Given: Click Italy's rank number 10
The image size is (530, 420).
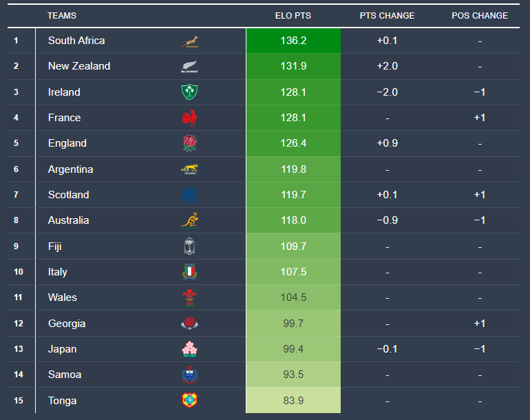Looking at the screenshot, I should (18, 272).
